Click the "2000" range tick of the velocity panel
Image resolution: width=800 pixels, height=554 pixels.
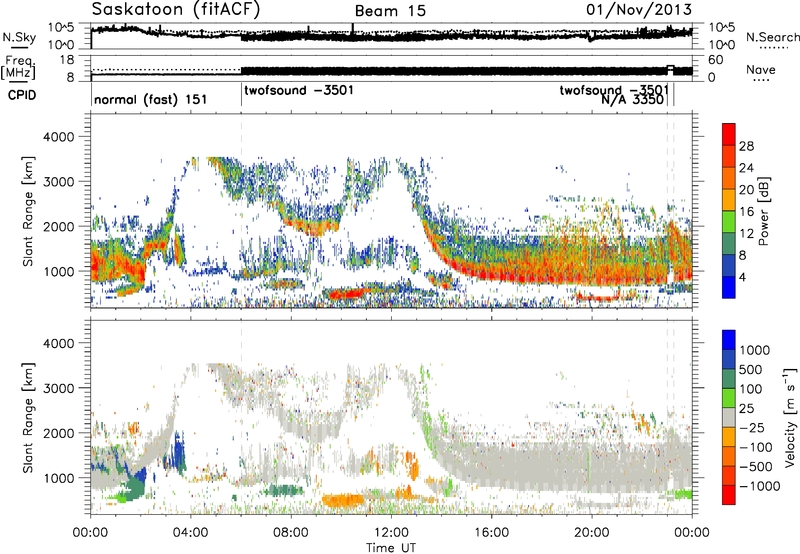tap(58, 433)
